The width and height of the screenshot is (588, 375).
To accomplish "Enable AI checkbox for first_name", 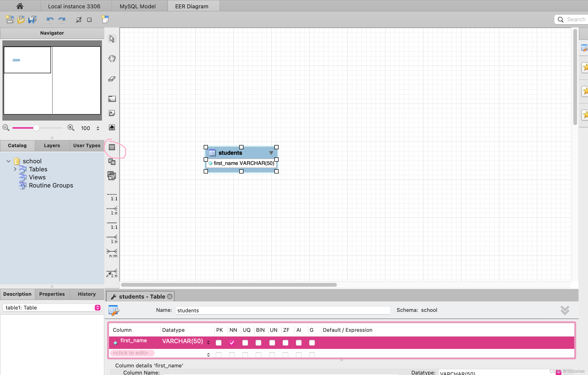I will click(299, 342).
